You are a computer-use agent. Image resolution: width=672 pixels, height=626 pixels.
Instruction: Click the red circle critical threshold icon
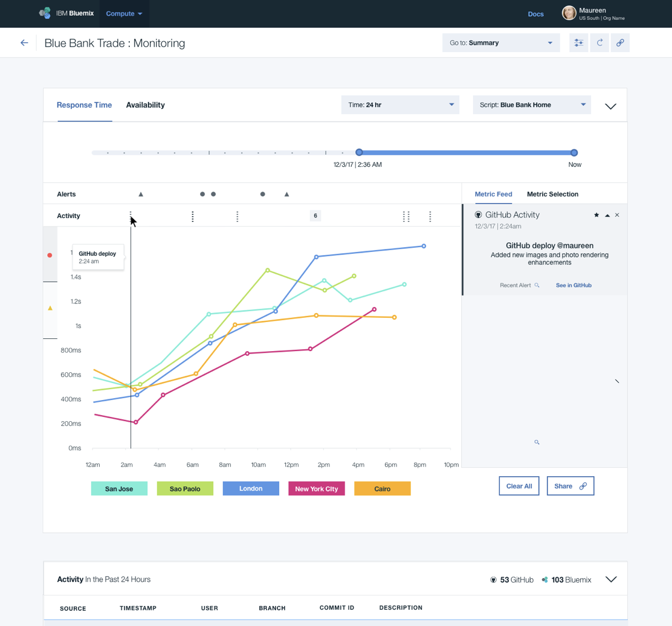point(50,256)
